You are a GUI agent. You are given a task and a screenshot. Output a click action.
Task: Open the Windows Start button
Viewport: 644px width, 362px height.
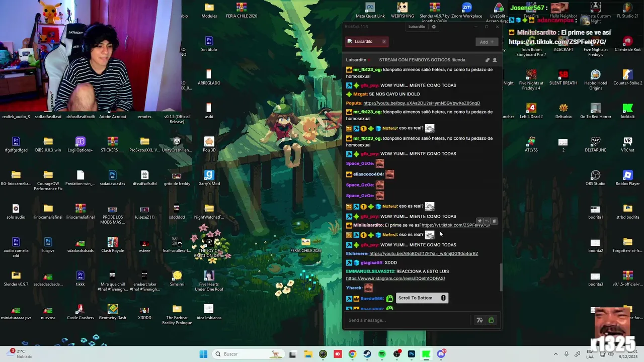(x=203, y=354)
